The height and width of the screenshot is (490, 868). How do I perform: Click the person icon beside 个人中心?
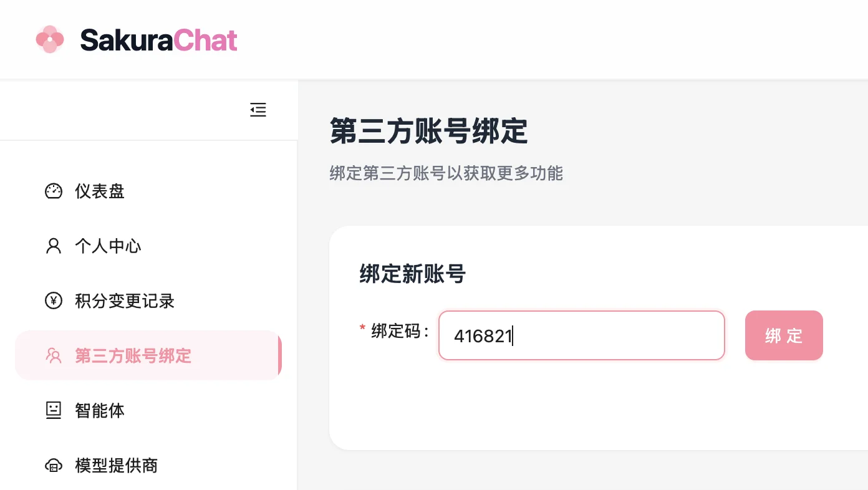pyautogui.click(x=54, y=246)
